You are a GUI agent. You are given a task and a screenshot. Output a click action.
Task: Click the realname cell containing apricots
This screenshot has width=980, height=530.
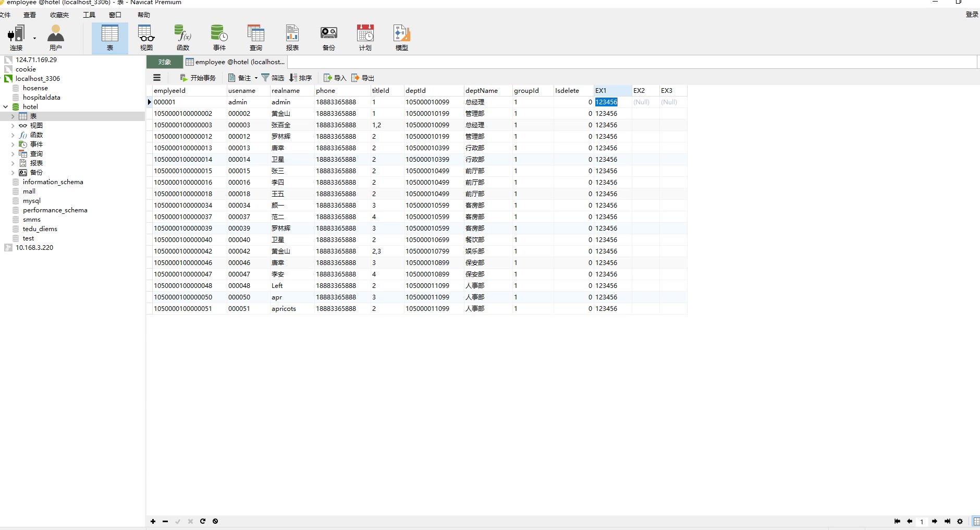point(284,309)
